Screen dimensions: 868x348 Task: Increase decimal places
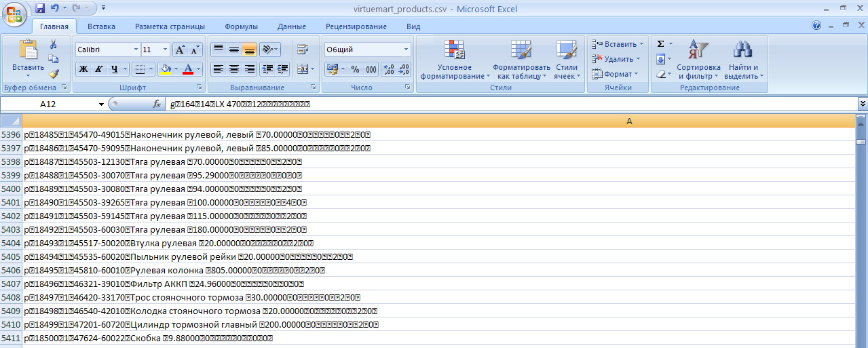pyautogui.click(x=389, y=69)
